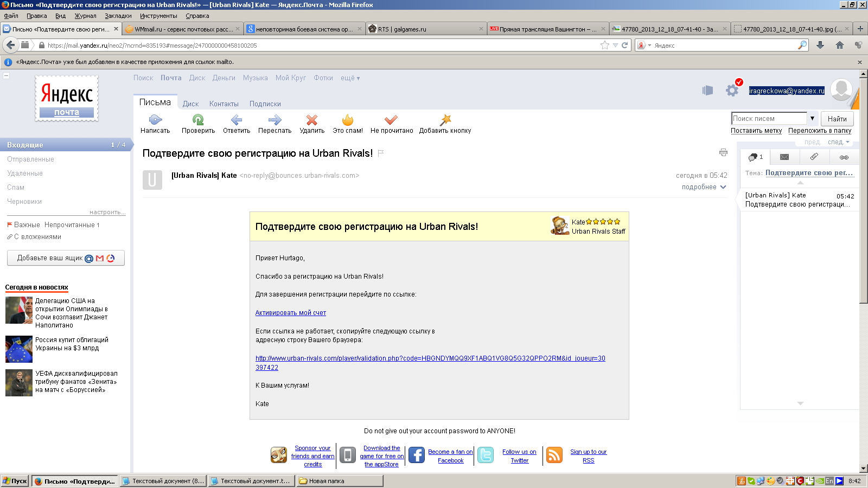
Task: Click Переложить в папку link
Action: coord(820,131)
